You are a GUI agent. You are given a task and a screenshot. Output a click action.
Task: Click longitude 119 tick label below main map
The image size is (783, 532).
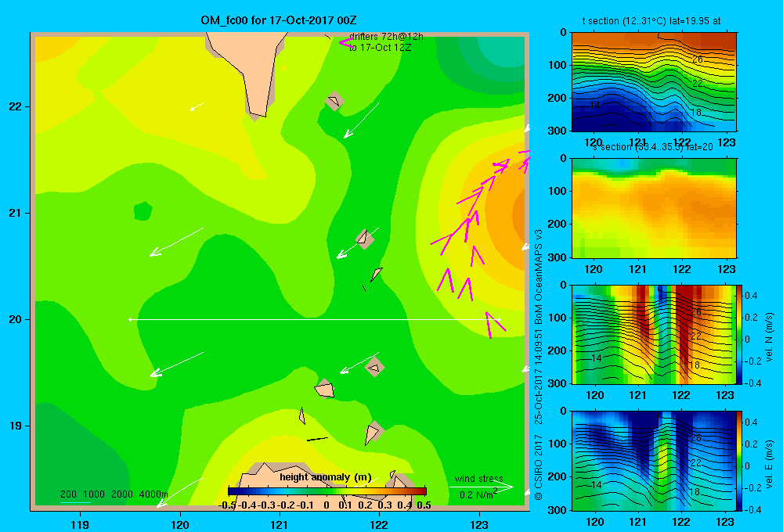pos(80,524)
